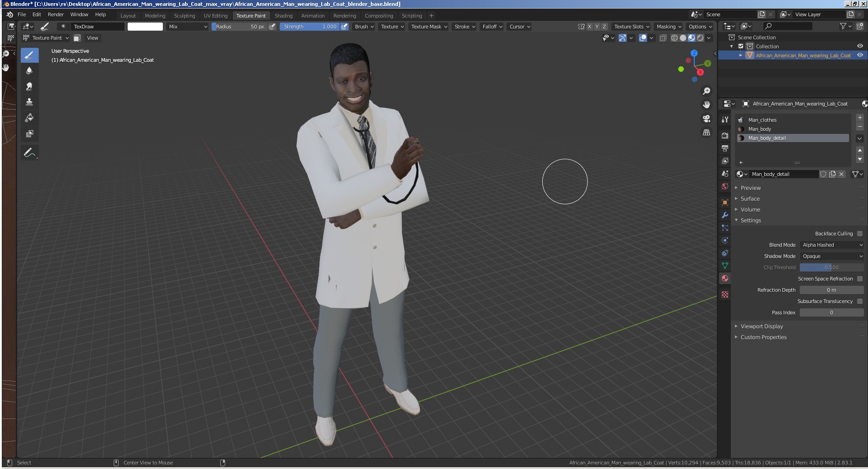Open the Physics properties tab
The width and height of the screenshot is (868, 469).
pyautogui.click(x=725, y=240)
